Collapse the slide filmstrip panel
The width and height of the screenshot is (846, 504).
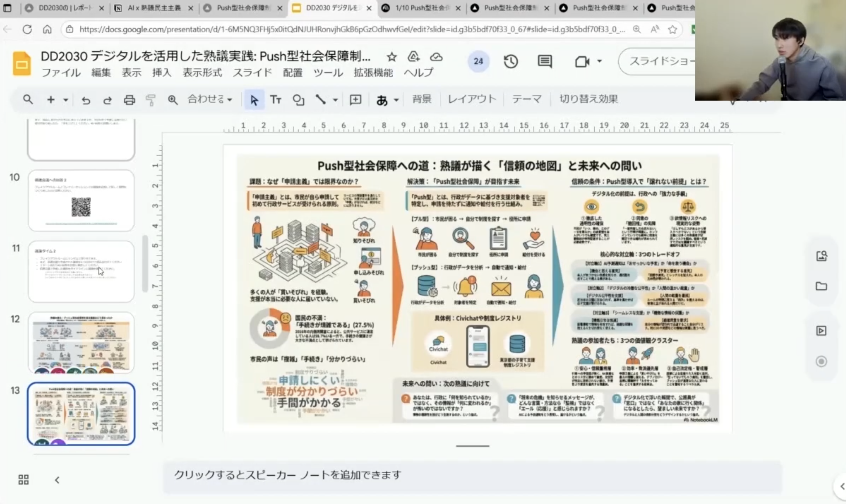click(57, 480)
